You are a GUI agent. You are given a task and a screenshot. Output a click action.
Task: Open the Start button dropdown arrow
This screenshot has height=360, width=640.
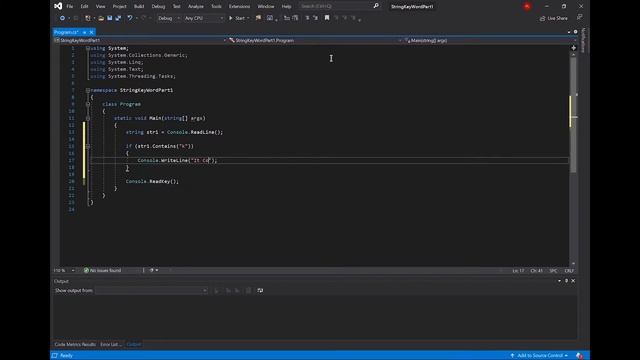(249, 18)
